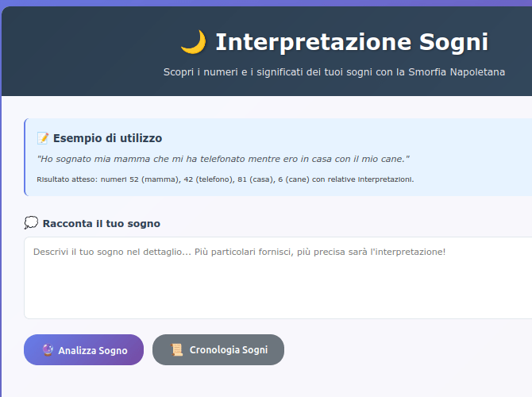
Task: Click the 'Esempio di utilizzo' heading
Action: coord(107,138)
